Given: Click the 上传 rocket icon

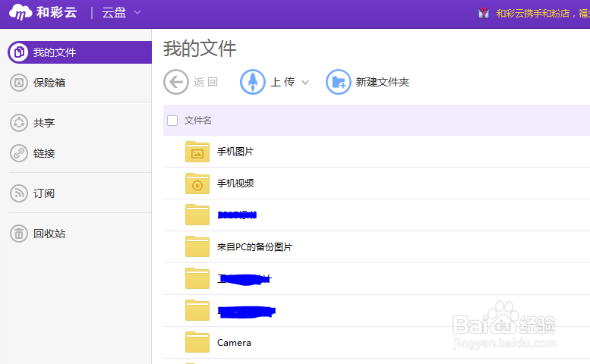Looking at the screenshot, I should [253, 82].
